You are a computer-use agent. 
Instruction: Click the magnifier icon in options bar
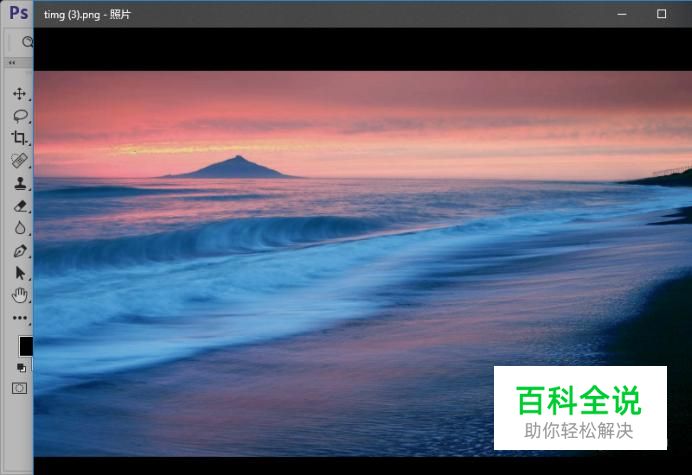(x=27, y=42)
